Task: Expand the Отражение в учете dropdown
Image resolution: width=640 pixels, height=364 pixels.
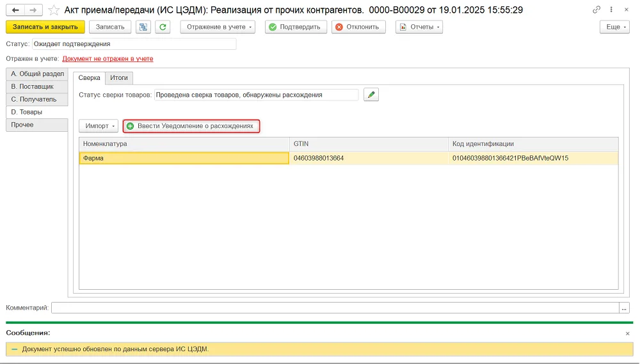Action: tap(218, 27)
